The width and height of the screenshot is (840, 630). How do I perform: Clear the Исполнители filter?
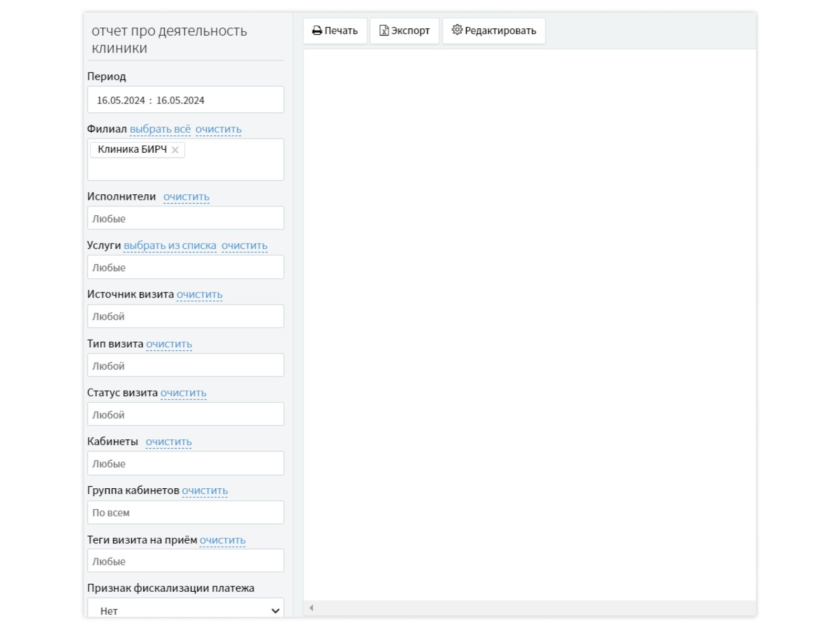click(186, 197)
